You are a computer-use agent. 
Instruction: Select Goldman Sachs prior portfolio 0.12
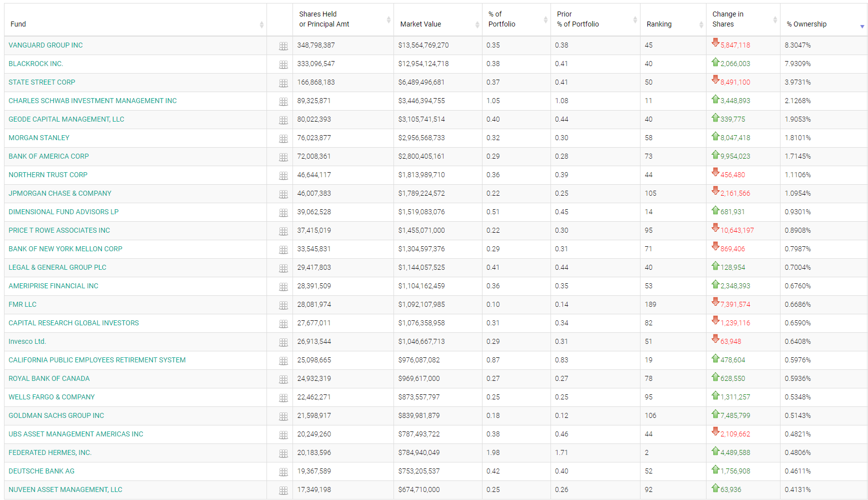coord(561,415)
